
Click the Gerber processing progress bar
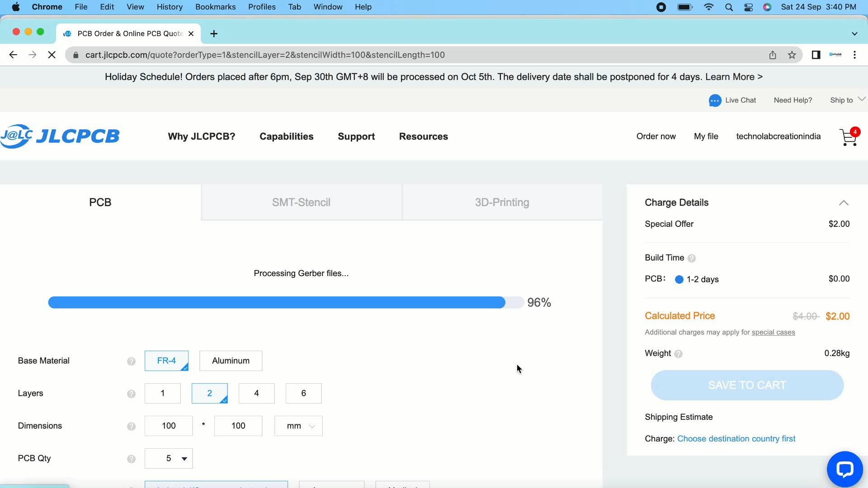[286, 303]
